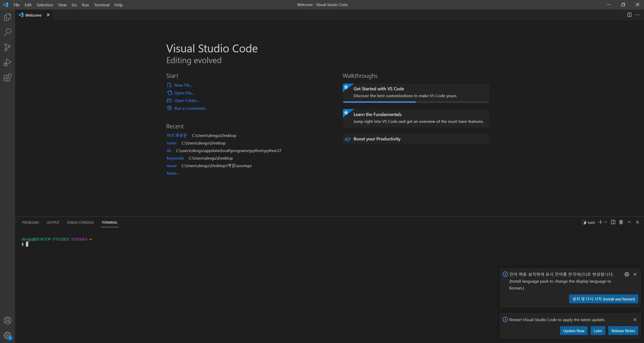Open the Run and Debug view

(x=8, y=62)
